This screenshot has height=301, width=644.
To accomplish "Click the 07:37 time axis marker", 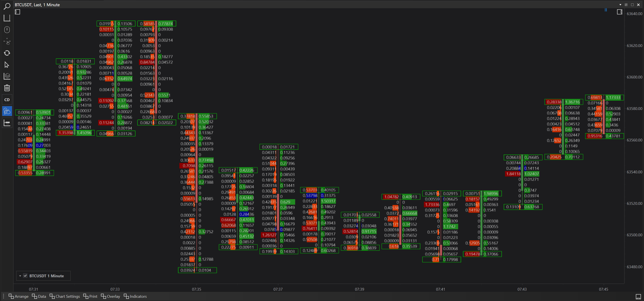I will coord(278,289).
